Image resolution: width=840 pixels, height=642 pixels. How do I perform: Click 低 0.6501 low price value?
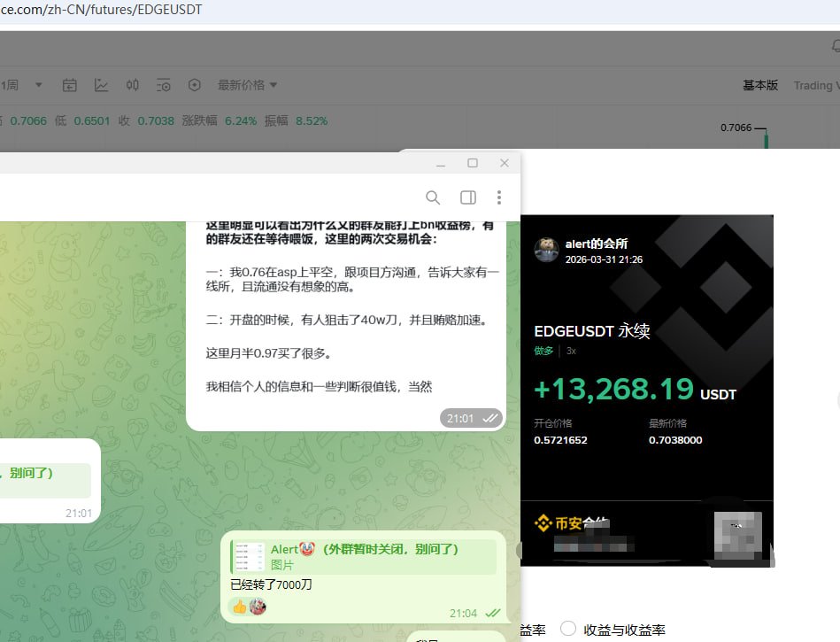click(91, 121)
